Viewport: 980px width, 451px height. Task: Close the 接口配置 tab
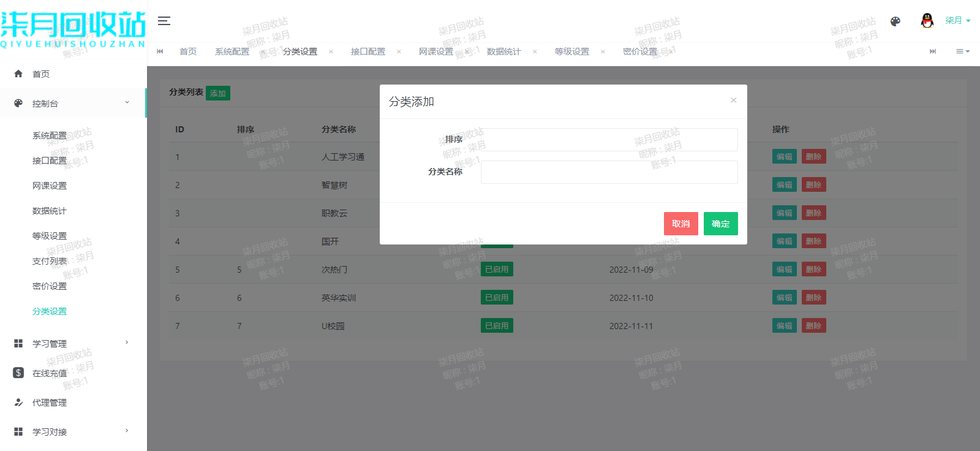click(x=399, y=51)
